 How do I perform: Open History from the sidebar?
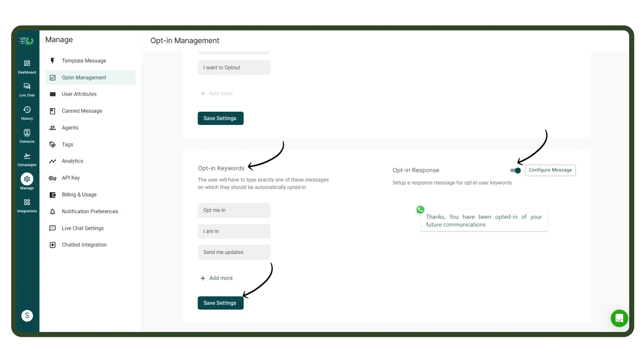(x=27, y=113)
